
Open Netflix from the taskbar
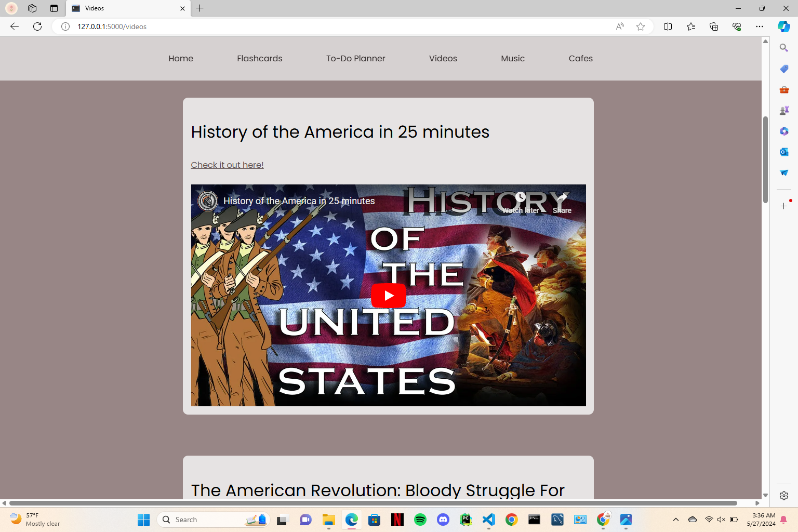click(x=397, y=520)
